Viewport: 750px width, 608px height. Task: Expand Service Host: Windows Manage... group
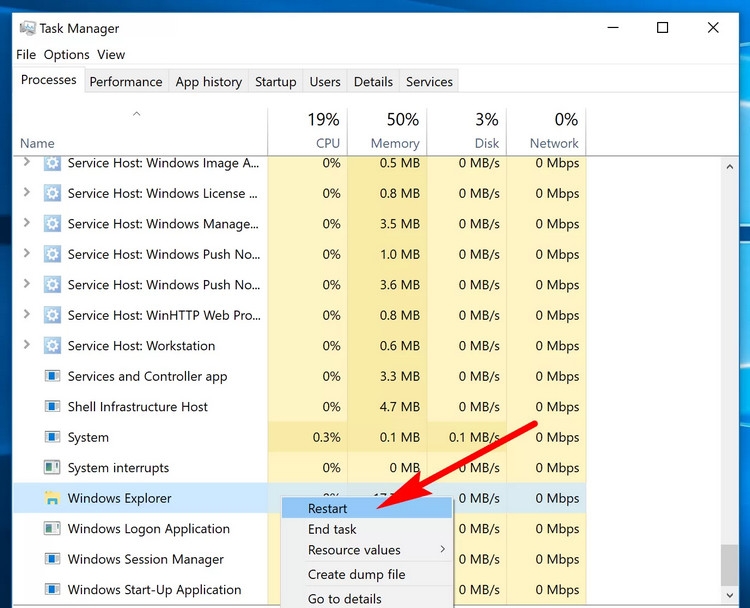[27, 222]
